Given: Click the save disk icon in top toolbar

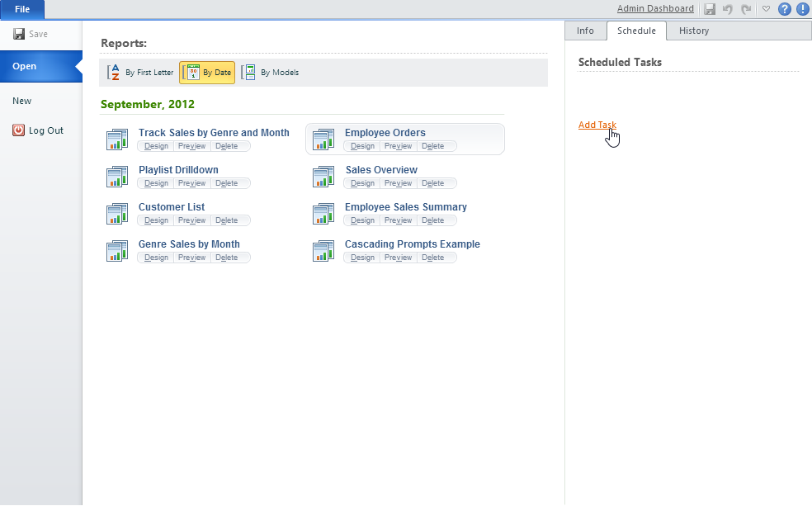Looking at the screenshot, I should tap(710, 9).
